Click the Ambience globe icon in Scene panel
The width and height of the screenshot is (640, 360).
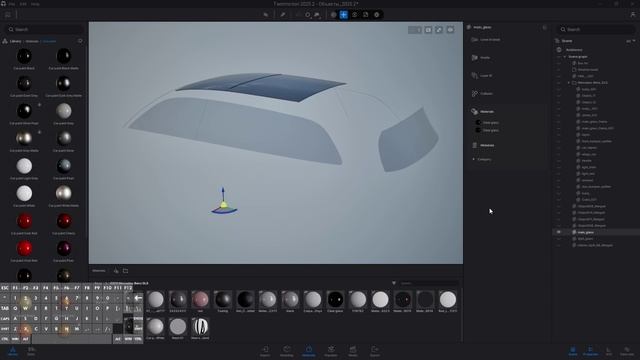pyautogui.click(x=559, y=50)
